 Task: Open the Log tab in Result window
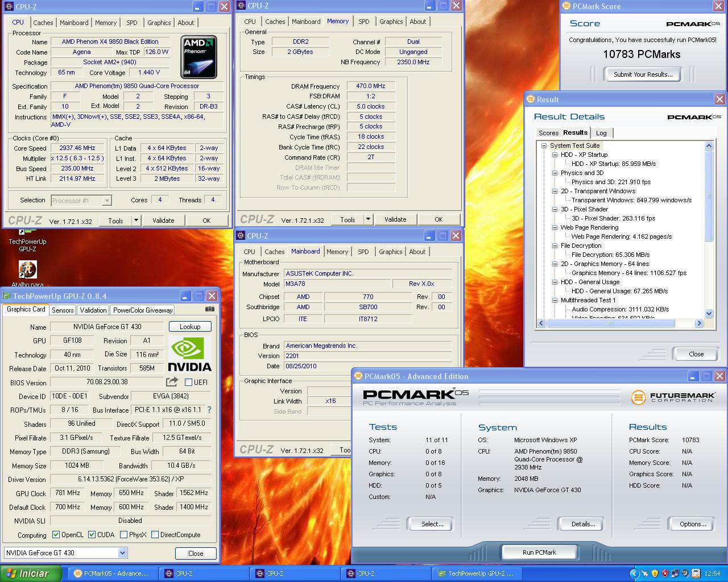(x=601, y=133)
